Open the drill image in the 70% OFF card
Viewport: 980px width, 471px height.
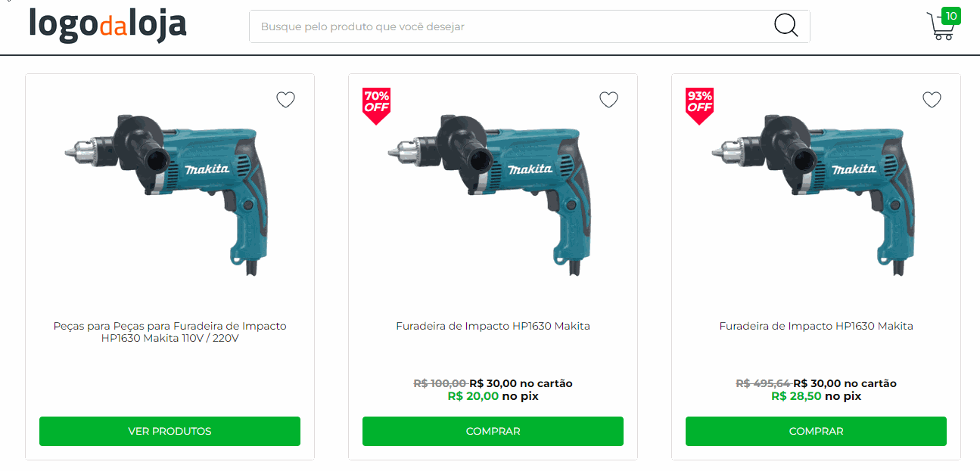[x=493, y=194]
